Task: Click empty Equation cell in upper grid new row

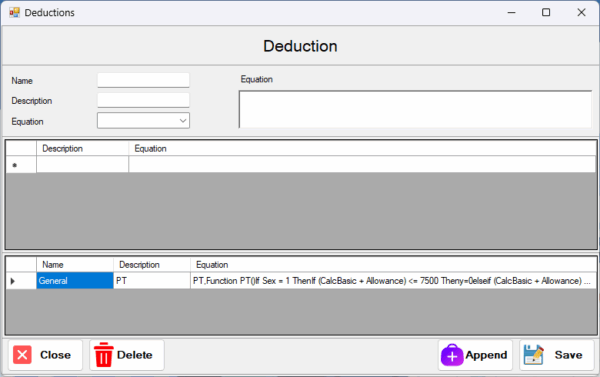Action: [362, 165]
